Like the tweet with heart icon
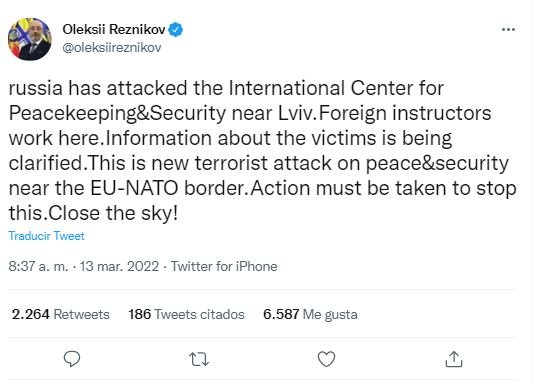The height and width of the screenshot is (381, 533). pos(326,359)
